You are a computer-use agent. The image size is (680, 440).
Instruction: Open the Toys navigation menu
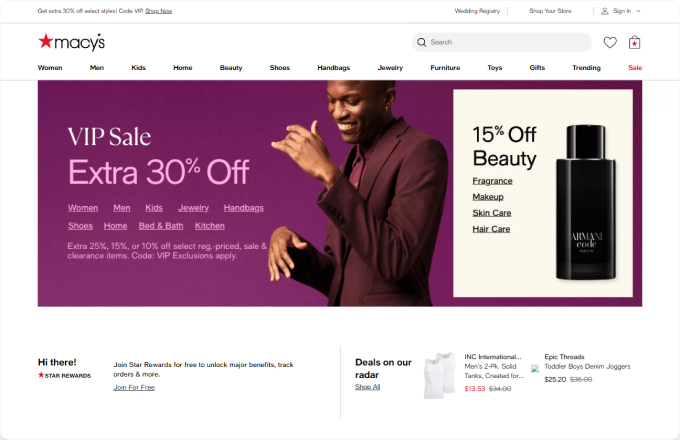coord(495,68)
